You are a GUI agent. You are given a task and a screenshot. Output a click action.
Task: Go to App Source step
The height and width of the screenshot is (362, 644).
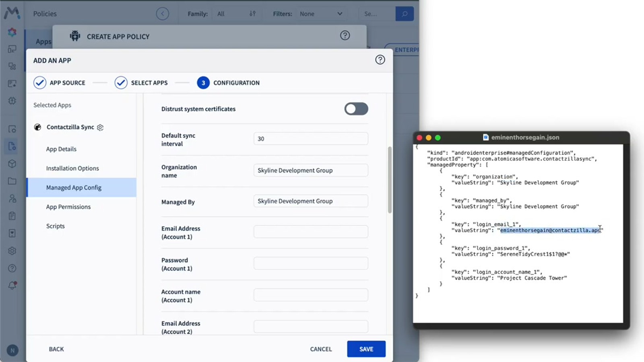point(60,83)
